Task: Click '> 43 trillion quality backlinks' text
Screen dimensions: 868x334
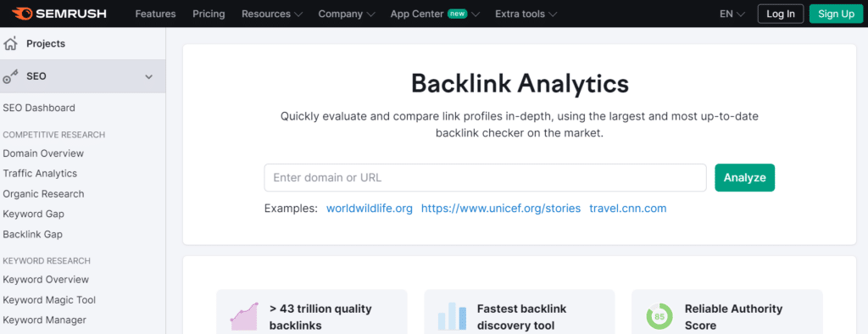Action: coord(320,317)
